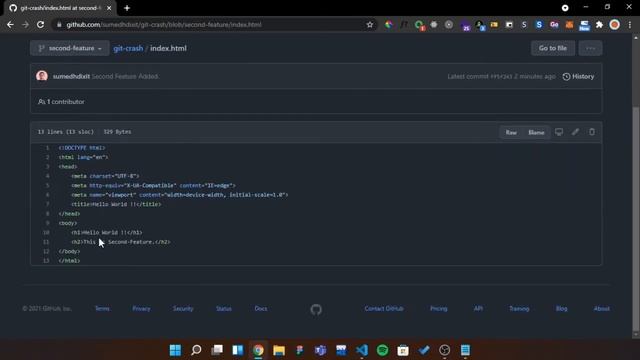View the file History
640x360 pixels.
click(578, 76)
